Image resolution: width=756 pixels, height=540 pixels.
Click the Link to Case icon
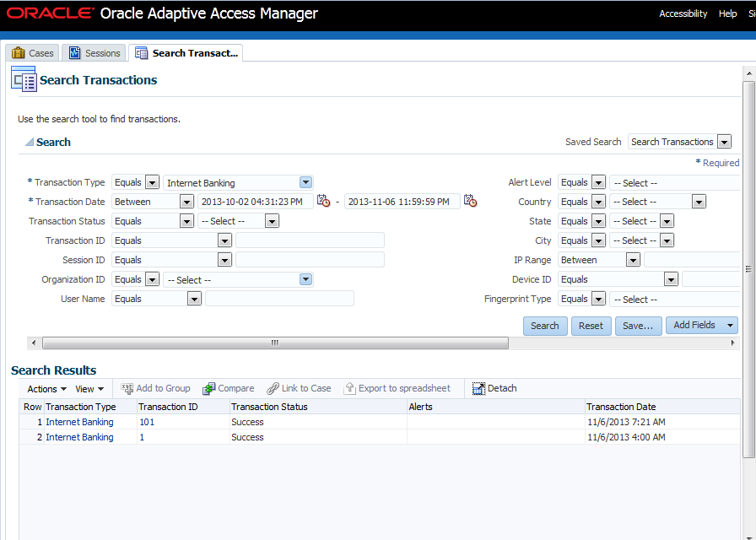273,389
